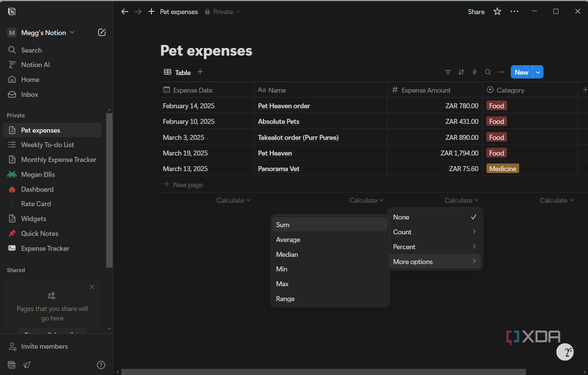Add a new property column with plus
Screen dimensions: 588x375
coord(584,90)
